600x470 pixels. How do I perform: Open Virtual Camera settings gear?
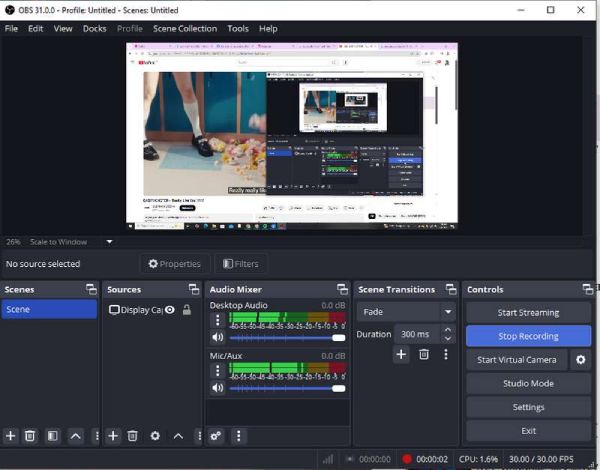tap(580, 359)
